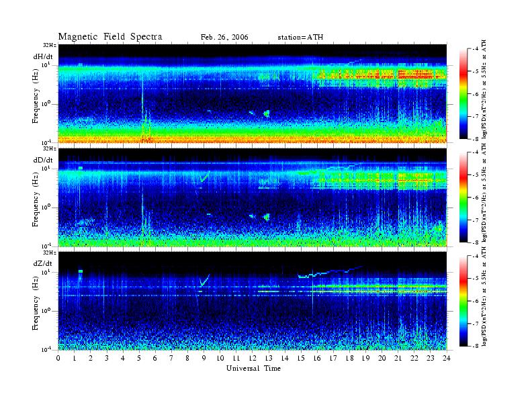Click the "7" tick on the Universal Time axis
Viewport: 532px width, 411px height.
coord(172,358)
